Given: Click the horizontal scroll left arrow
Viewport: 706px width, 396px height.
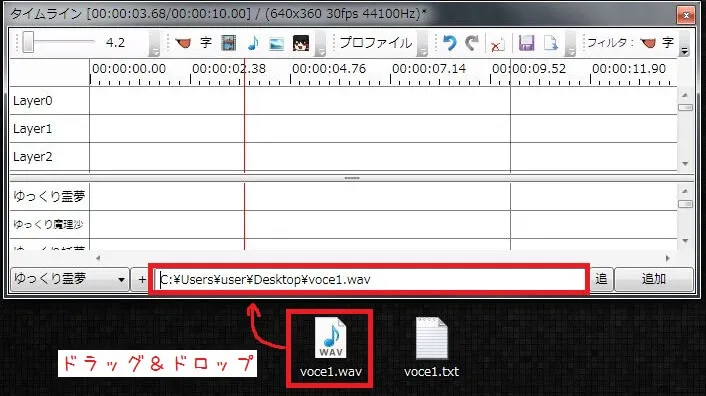Looking at the screenshot, I should [98, 258].
